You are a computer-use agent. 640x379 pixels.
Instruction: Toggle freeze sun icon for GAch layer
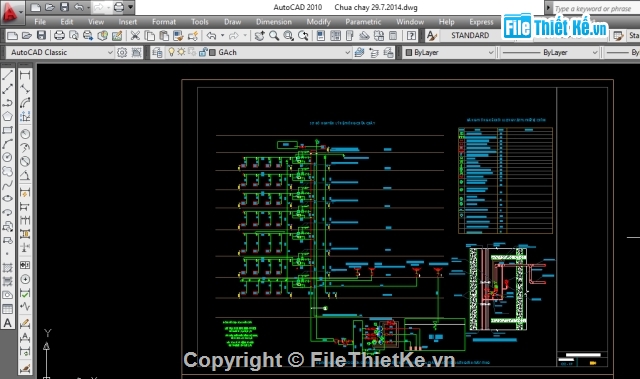[x=181, y=52]
